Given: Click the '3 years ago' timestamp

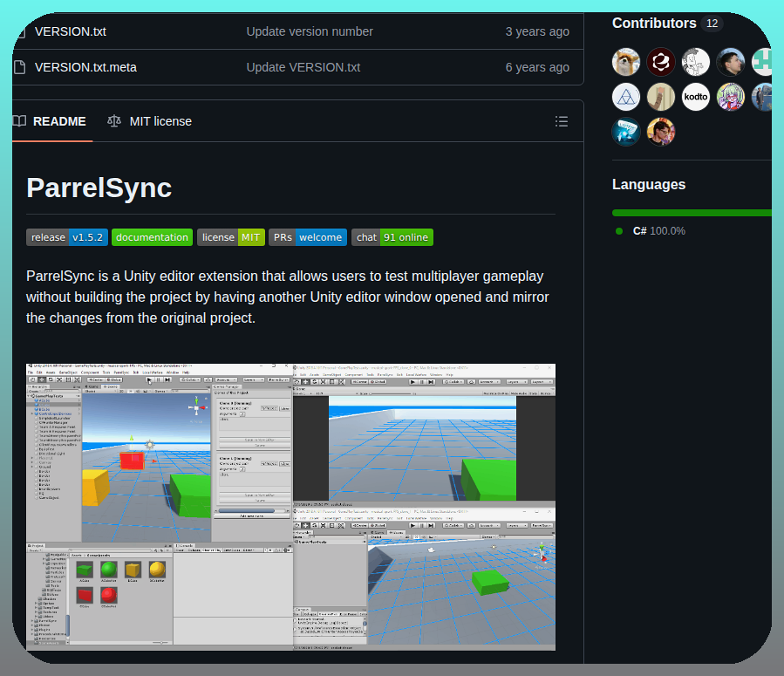Looking at the screenshot, I should pyautogui.click(x=537, y=31).
